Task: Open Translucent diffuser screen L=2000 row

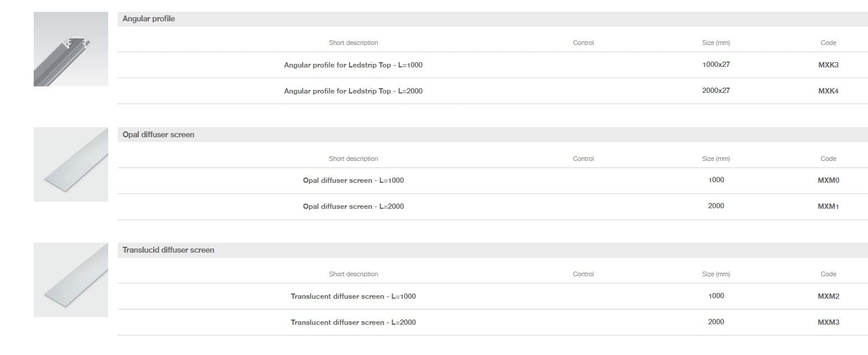Action: tap(353, 322)
